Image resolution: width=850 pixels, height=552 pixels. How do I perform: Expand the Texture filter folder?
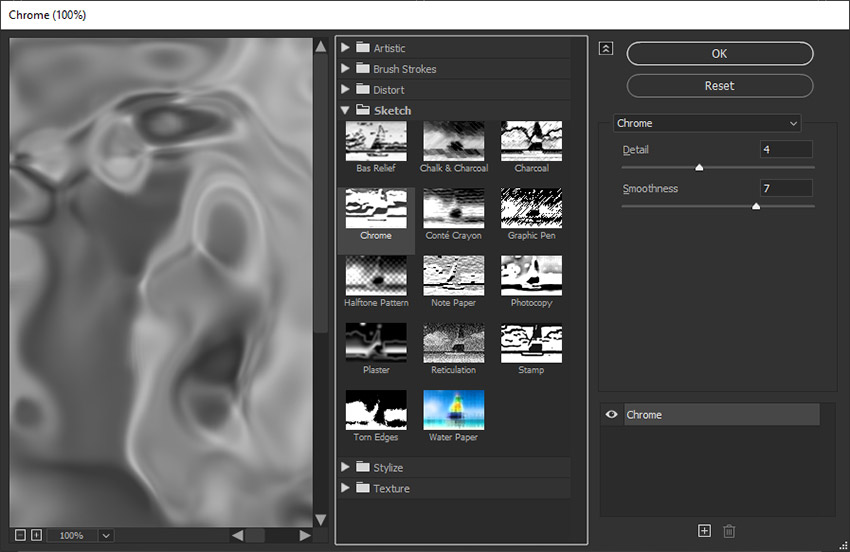pyautogui.click(x=345, y=487)
